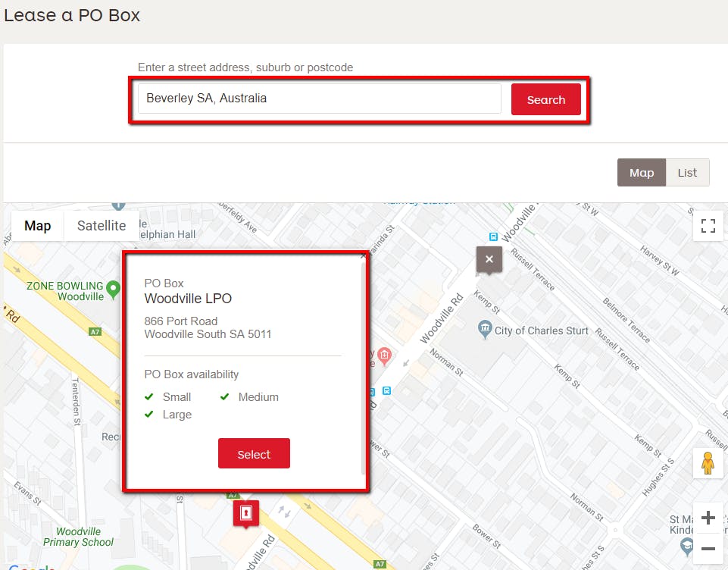
Task: Click the ZONE BOWLING Woodville green pin
Action: tap(112, 289)
